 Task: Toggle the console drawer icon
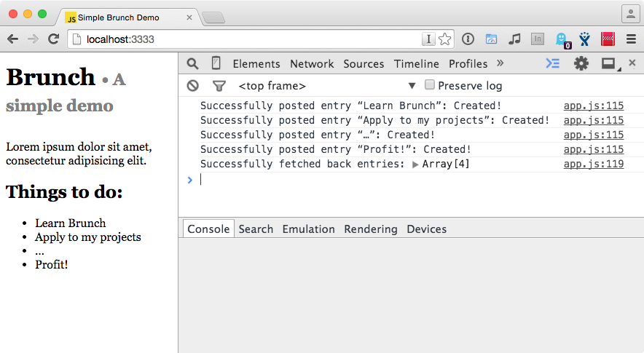552,63
